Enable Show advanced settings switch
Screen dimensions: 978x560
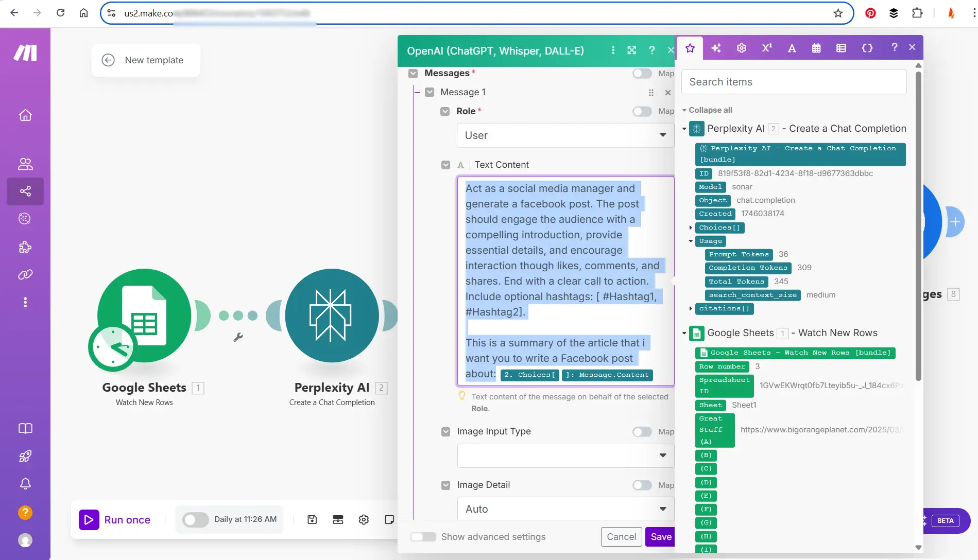(x=423, y=537)
